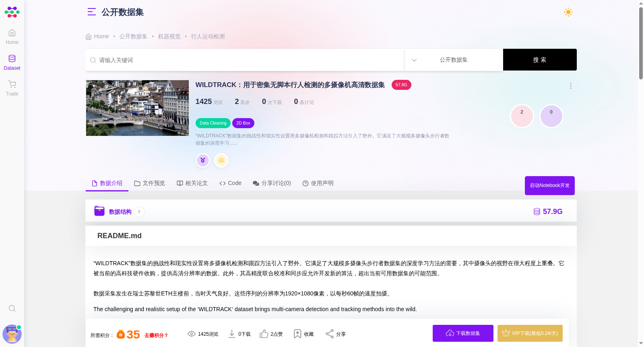
Task: Click the purple medal badge icon
Action: coord(203,160)
